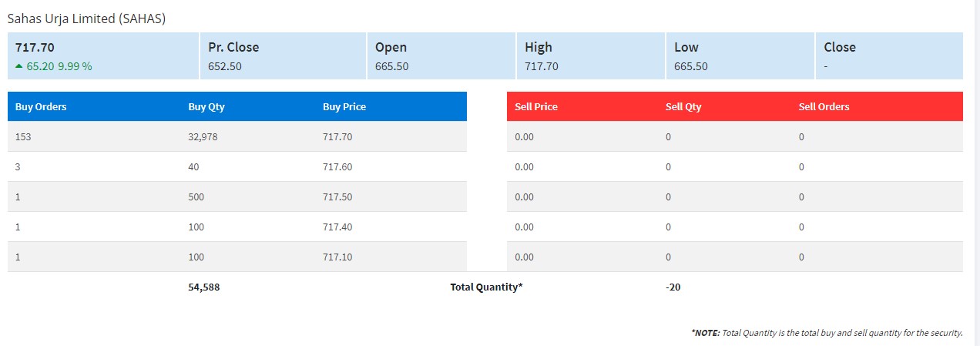
Task: Click buy orders '1' in the 717.50 row
Action: 18,197
